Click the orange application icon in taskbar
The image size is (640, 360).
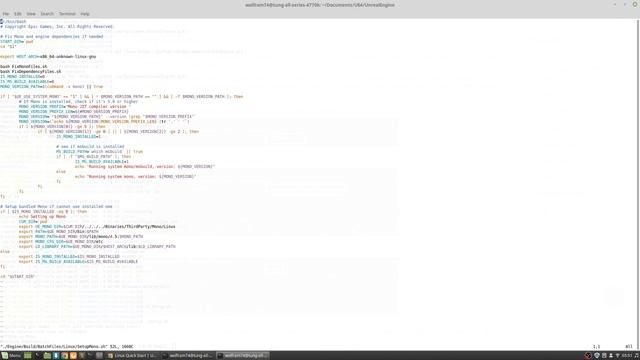[73, 356]
